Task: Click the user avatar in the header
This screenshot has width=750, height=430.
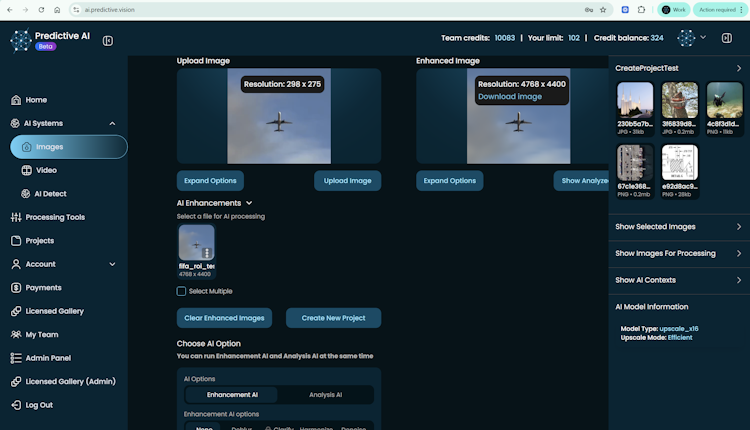Action: (686, 38)
